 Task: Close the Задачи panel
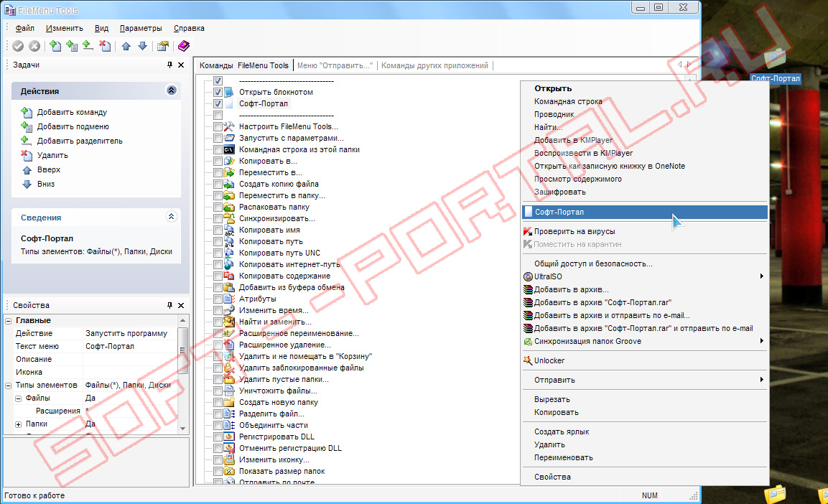pos(181,65)
